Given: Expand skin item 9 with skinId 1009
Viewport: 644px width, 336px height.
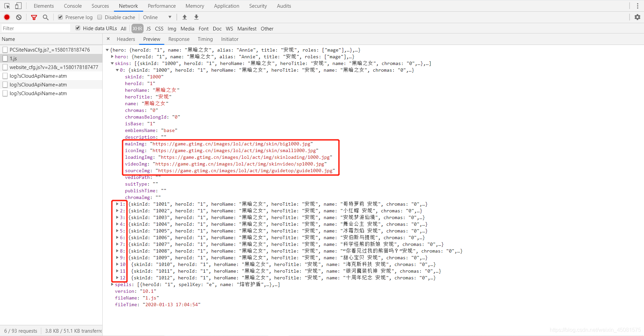Looking at the screenshot, I should click(x=117, y=258).
